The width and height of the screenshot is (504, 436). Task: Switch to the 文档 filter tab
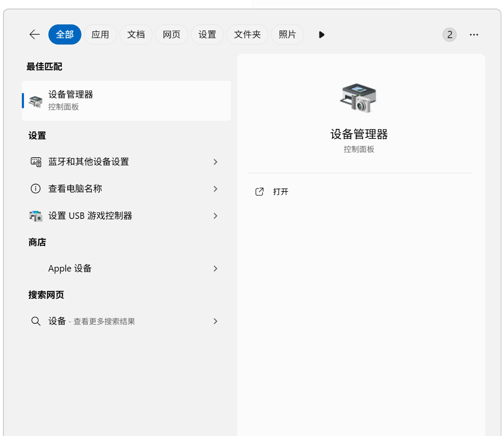point(136,34)
